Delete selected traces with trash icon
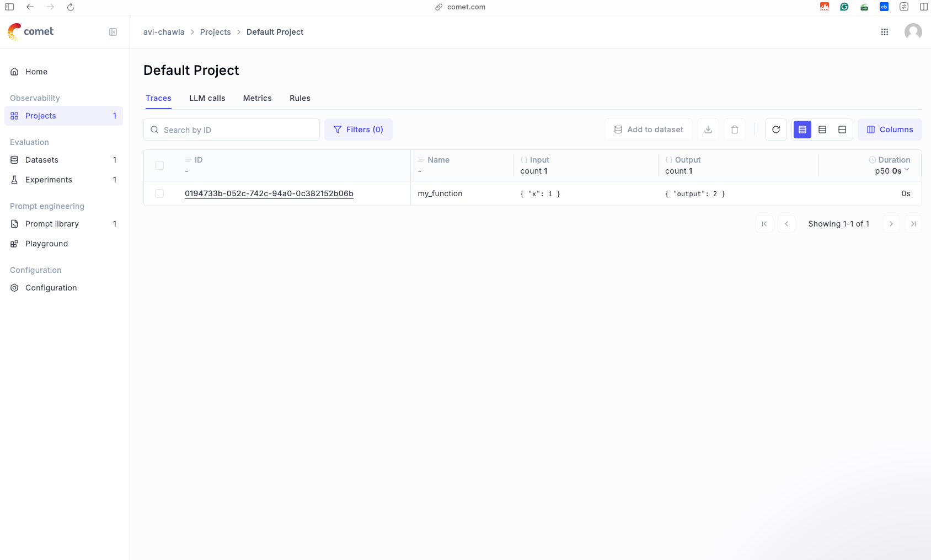931x560 pixels. click(735, 130)
